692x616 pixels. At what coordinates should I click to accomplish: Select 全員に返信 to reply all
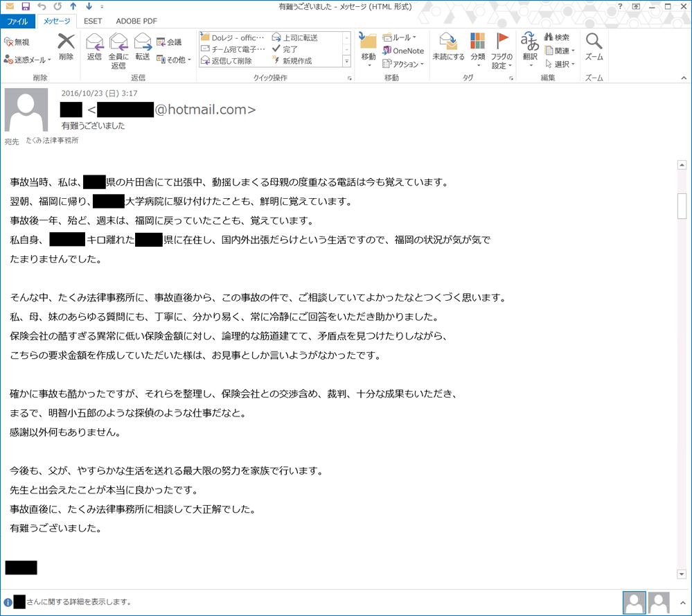pyautogui.click(x=118, y=49)
